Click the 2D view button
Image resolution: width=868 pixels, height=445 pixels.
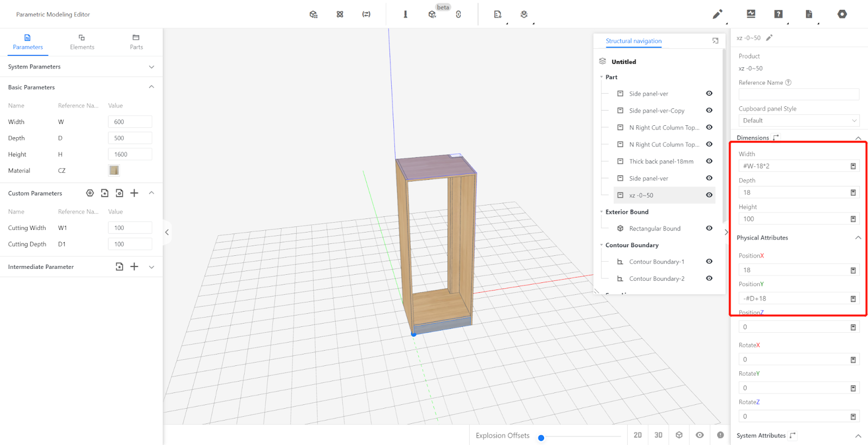point(637,435)
